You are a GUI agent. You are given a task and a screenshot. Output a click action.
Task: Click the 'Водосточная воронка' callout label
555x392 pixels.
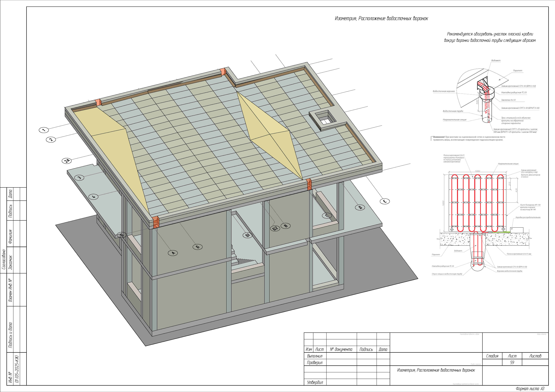(444, 91)
